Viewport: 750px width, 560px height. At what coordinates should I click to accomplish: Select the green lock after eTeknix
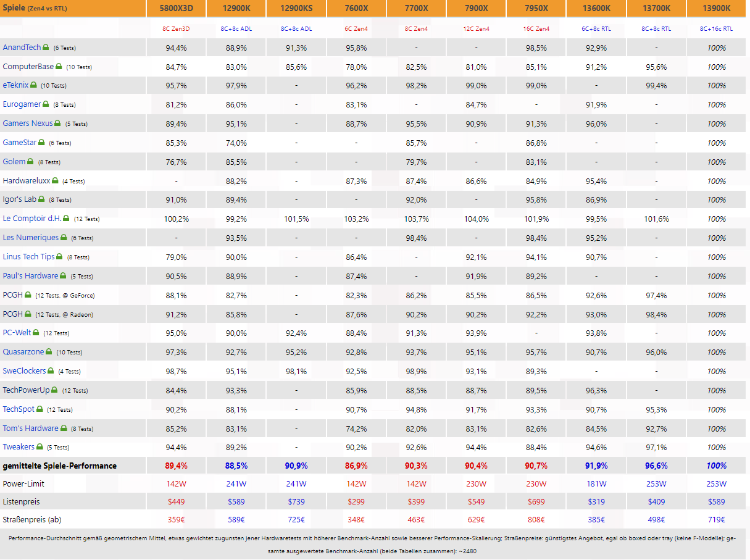33,85
